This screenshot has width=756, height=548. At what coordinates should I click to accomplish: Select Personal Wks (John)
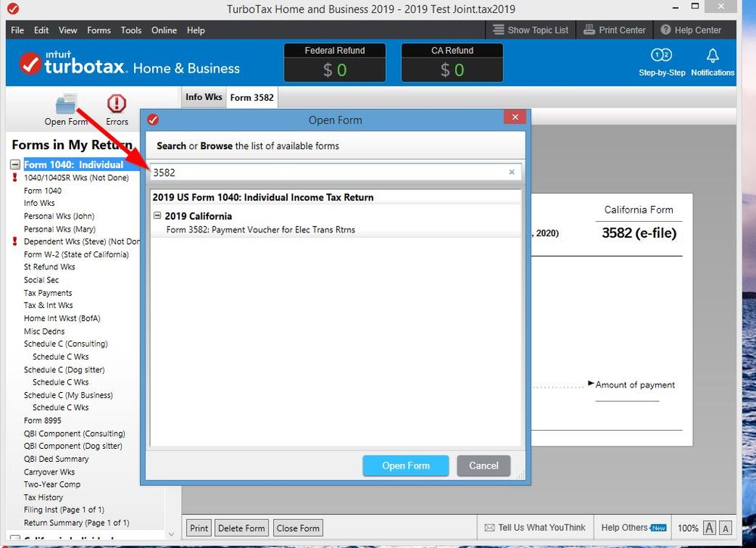click(x=59, y=216)
